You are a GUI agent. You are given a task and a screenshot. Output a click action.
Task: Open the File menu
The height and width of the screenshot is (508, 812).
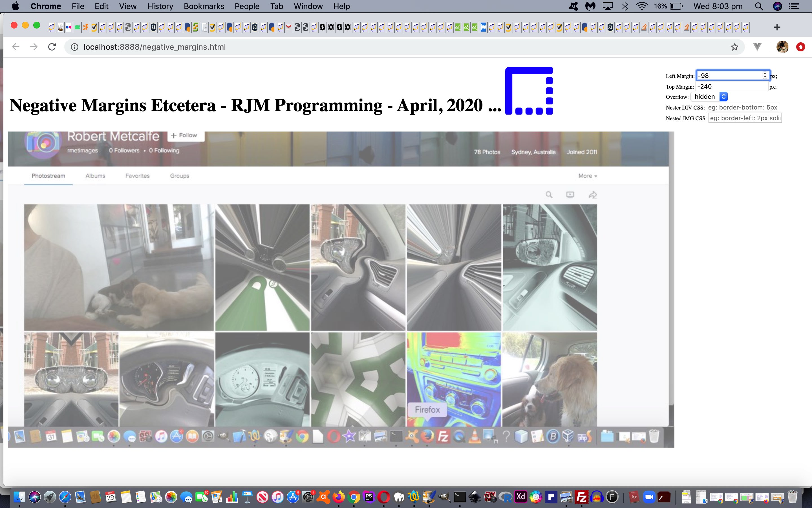[78, 6]
